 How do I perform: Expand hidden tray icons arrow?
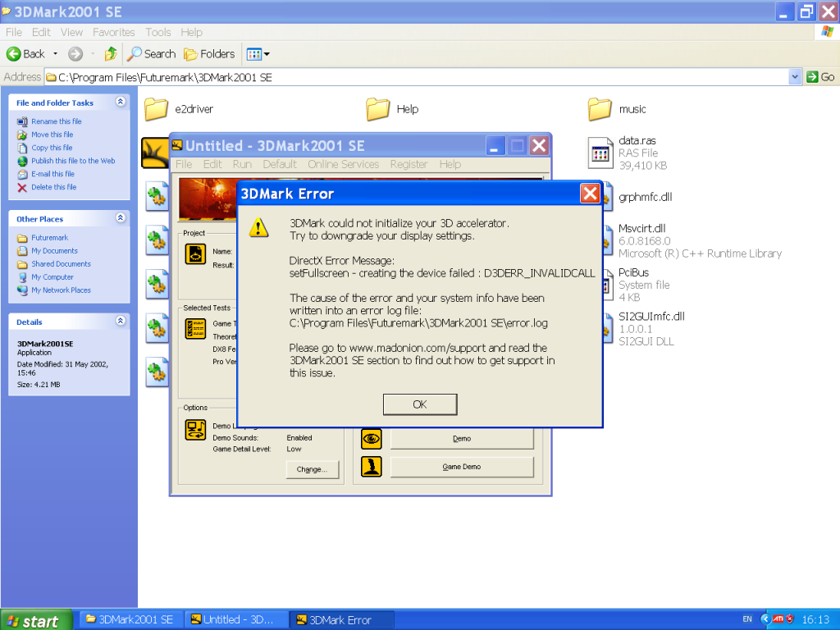765,619
